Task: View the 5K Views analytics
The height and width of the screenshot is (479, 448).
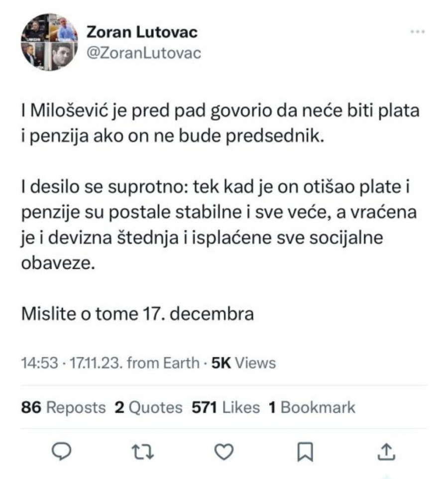Action: point(243,363)
